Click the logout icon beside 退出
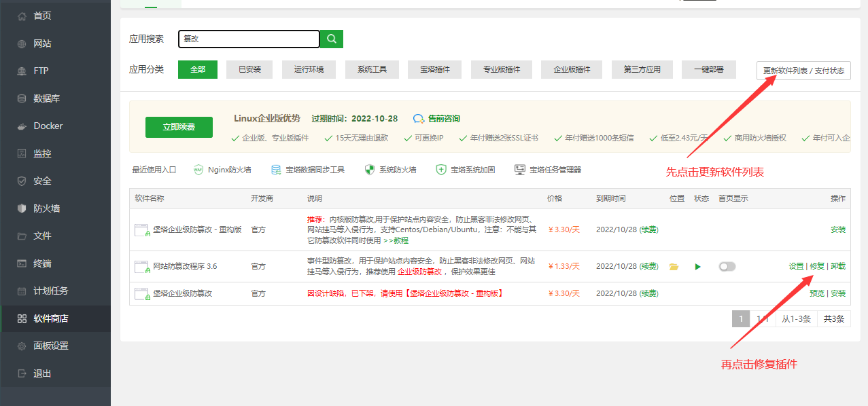 coord(22,373)
